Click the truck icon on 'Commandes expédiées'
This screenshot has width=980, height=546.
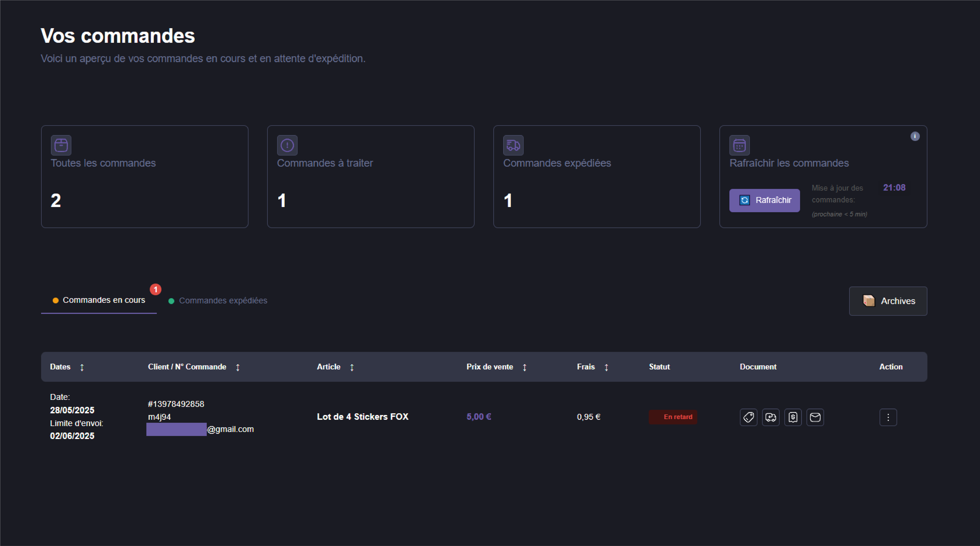pyautogui.click(x=513, y=145)
